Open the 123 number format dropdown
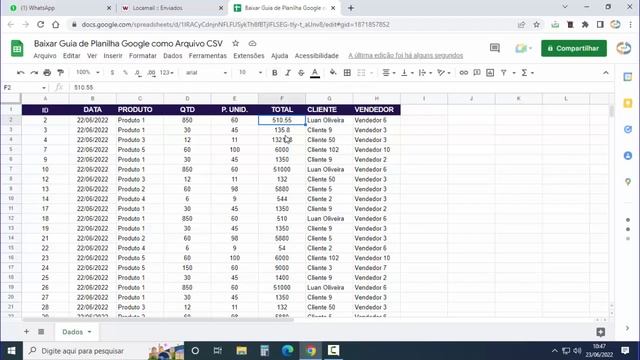Viewport: 640px width, 360px height. pyautogui.click(x=167, y=73)
